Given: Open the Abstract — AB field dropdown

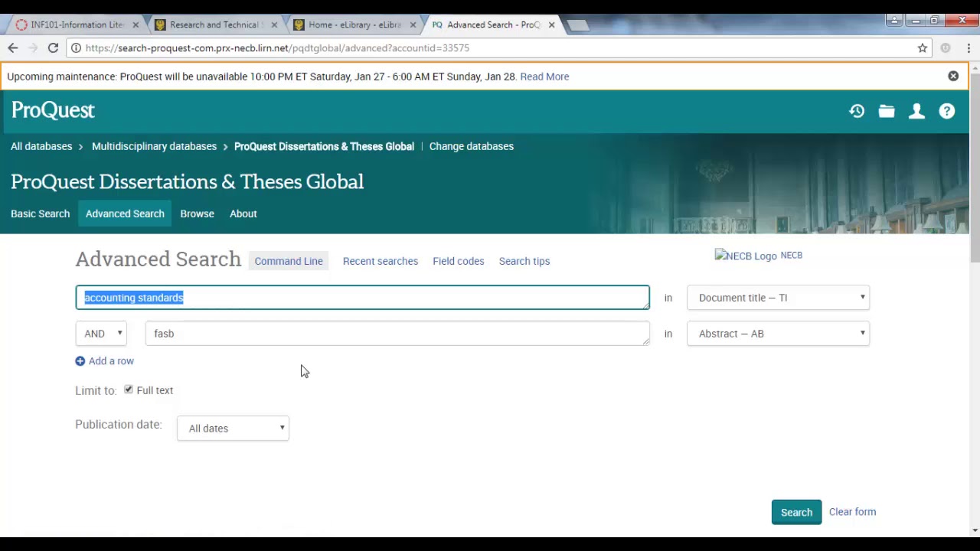Looking at the screenshot, I should (778, 334).
